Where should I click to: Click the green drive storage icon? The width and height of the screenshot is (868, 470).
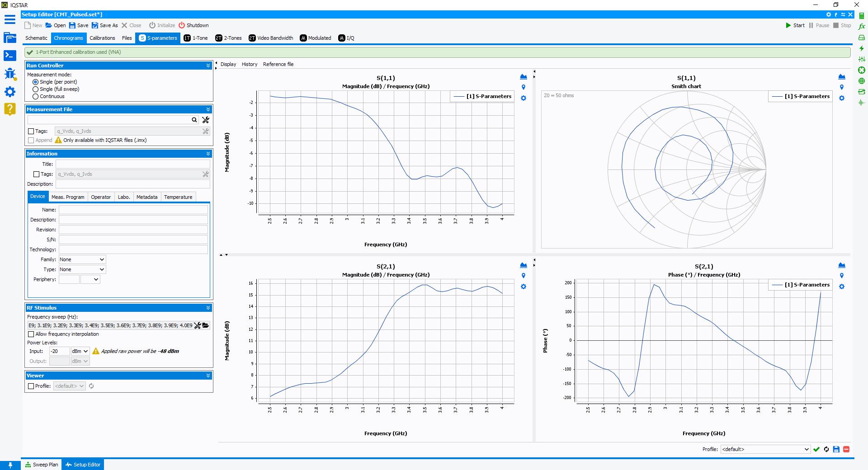tap(862, 38)
